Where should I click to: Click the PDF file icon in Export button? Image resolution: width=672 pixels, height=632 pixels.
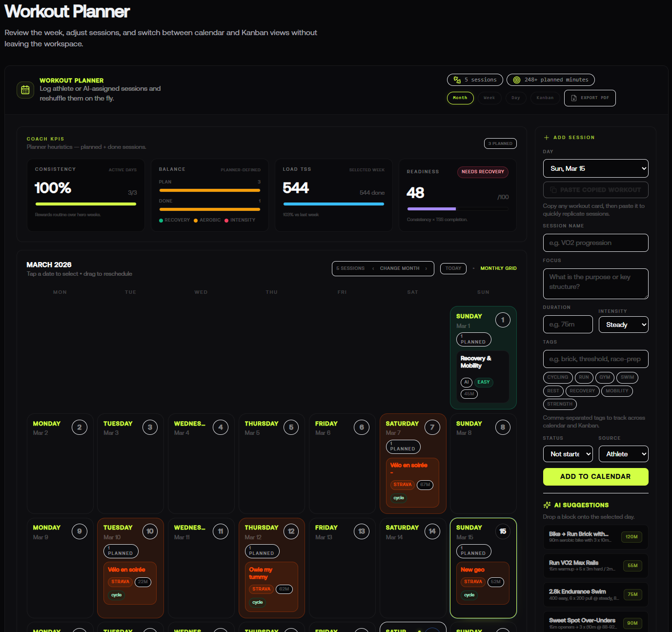(574, 98)
